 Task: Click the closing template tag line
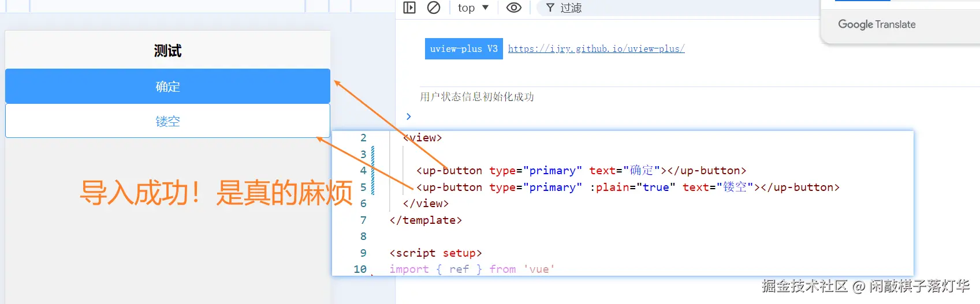pyautogui.click(x=426, y=220)
